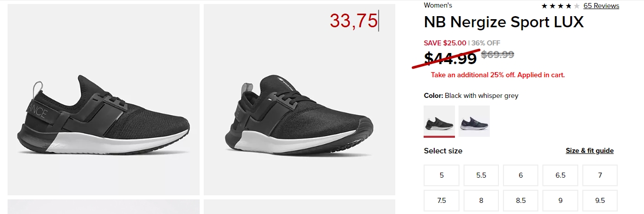Open the side-view shoe image
Screen dimensions: 644x214
(104, 99)
